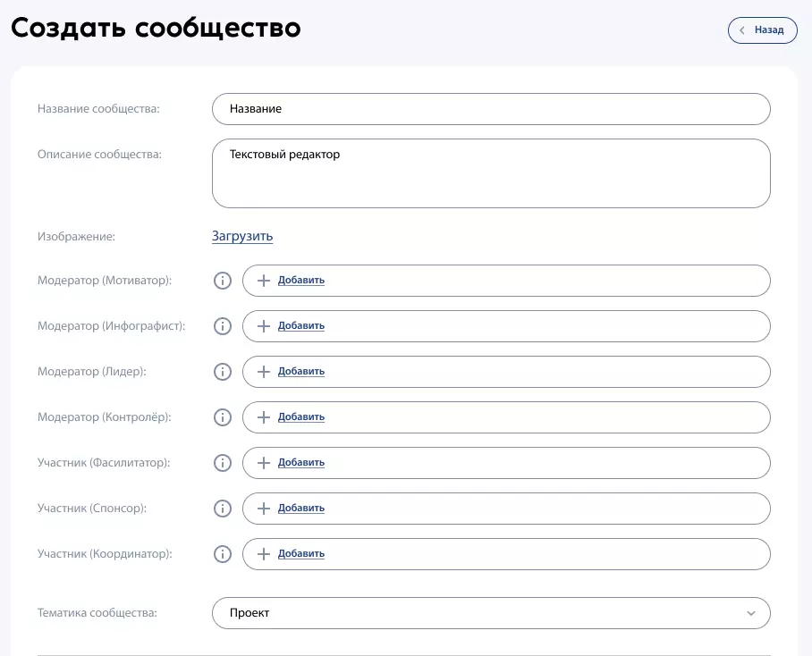Click chevron arrow in Проект selector
This screenshot has height=656, width=812.
pyautogui.click(x=751, y=613)
